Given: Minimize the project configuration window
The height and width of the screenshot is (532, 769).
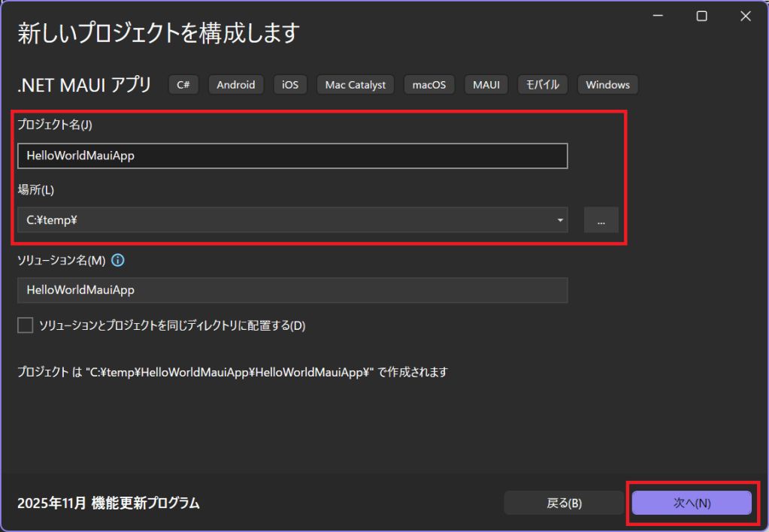Looking at the screenshot, I should coord(658,17).
